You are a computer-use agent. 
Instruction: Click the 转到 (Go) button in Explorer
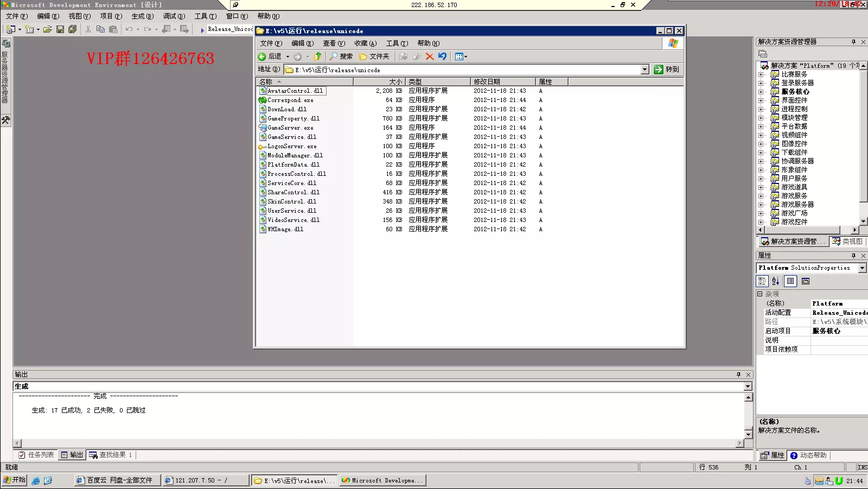[667, 69]
